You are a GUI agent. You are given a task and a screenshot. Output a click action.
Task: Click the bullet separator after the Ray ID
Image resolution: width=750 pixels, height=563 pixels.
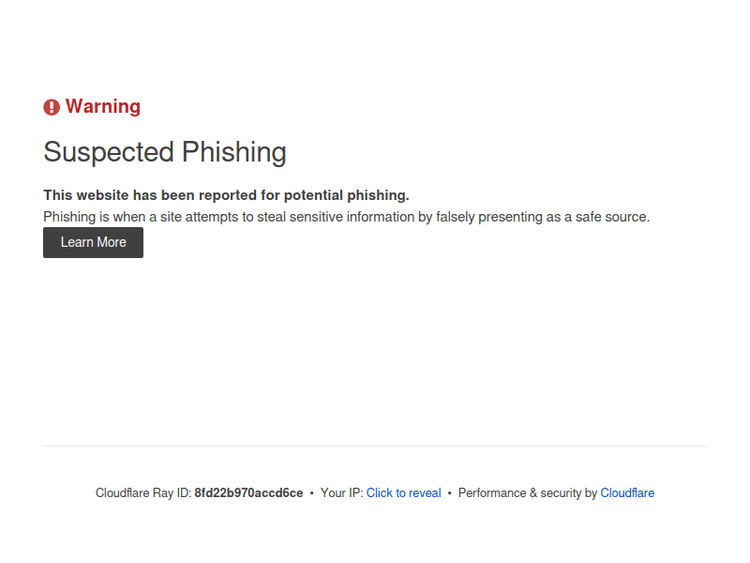[312, 493]
